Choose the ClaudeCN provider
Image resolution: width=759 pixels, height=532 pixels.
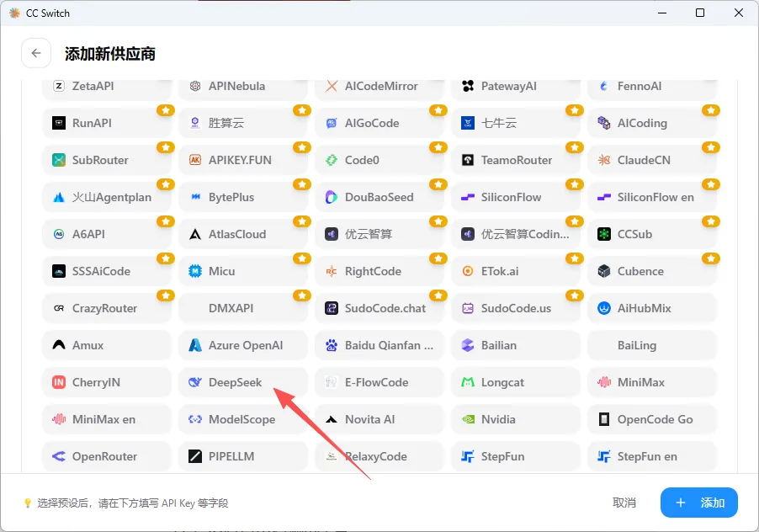pos(652,160)
